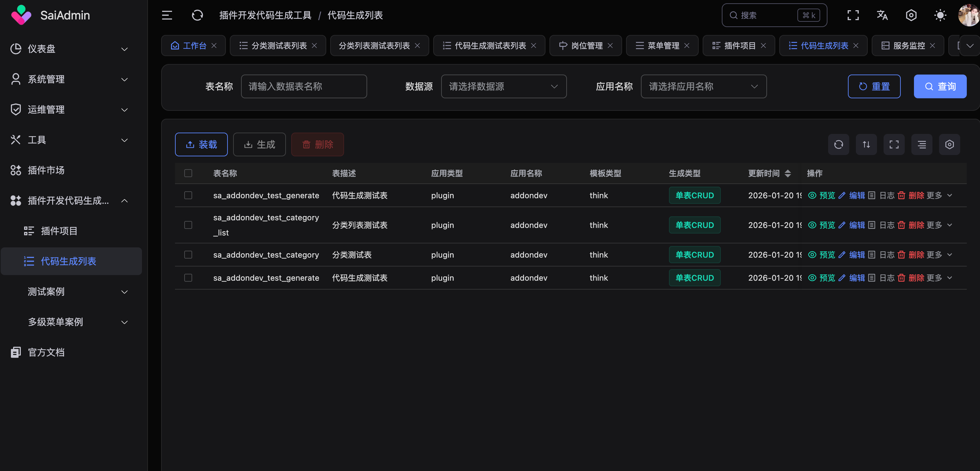Open the table column settings hexagon icon
The width and height of the screenshot is (980, 471).
949,144
